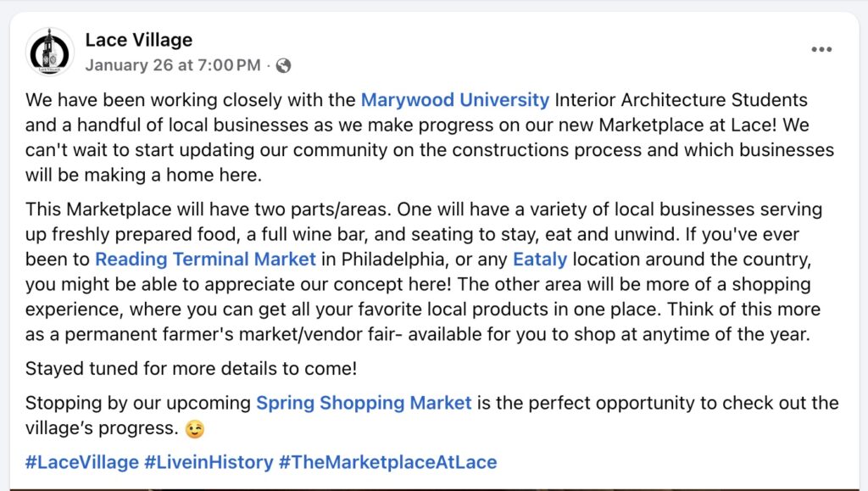Open the three-dot post options menu
This screenshot has height=491, width=868.
coord(821,49)
